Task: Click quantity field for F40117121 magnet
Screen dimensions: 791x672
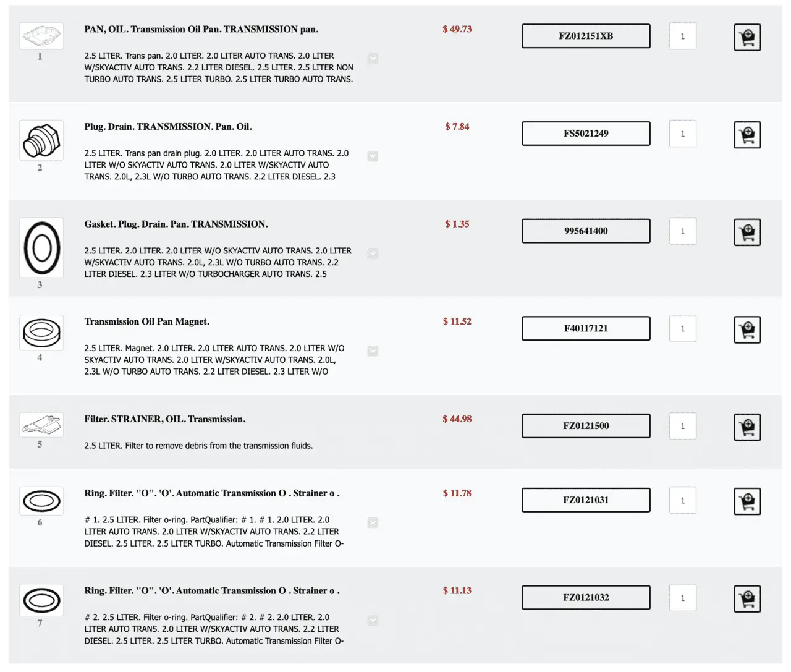Action: point(682,329)
